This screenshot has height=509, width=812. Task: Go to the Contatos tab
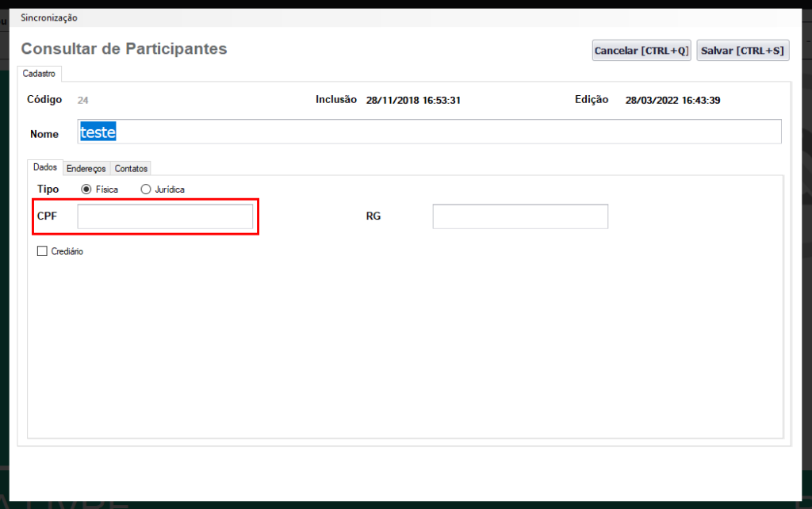pyautogui.click(x=131, y=168)
